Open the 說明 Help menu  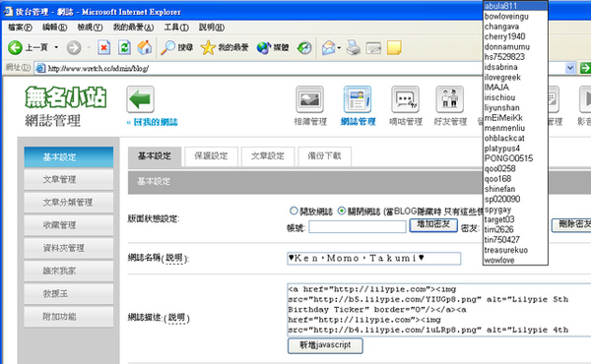(212, 28)
